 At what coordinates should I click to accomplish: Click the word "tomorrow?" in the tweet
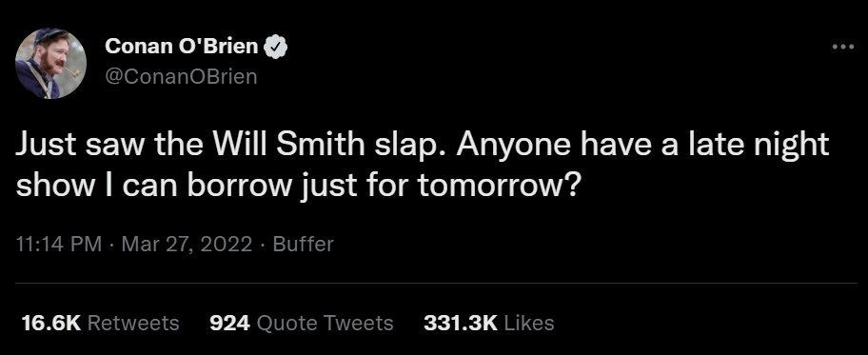click(x=497, y=187)
